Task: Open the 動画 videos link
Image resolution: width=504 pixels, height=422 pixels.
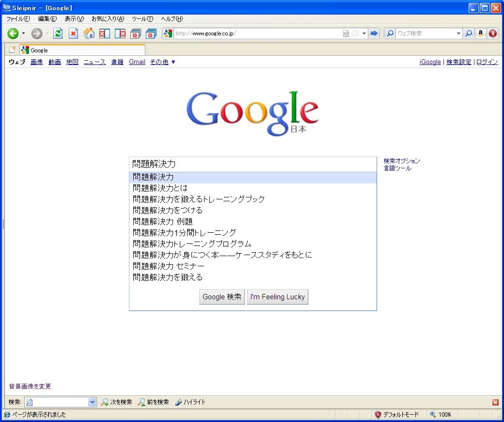Action: [55, 62]
